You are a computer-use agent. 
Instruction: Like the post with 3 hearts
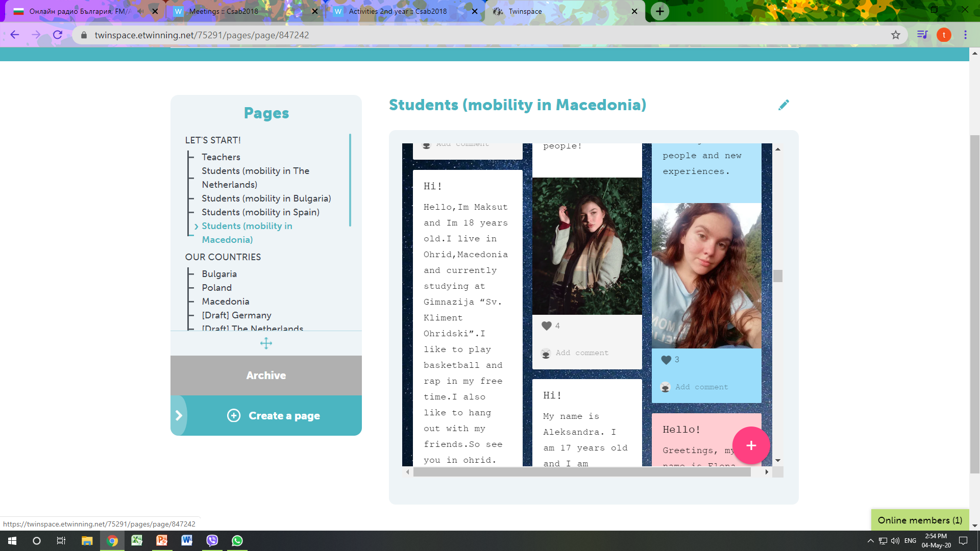pos(666,360)
